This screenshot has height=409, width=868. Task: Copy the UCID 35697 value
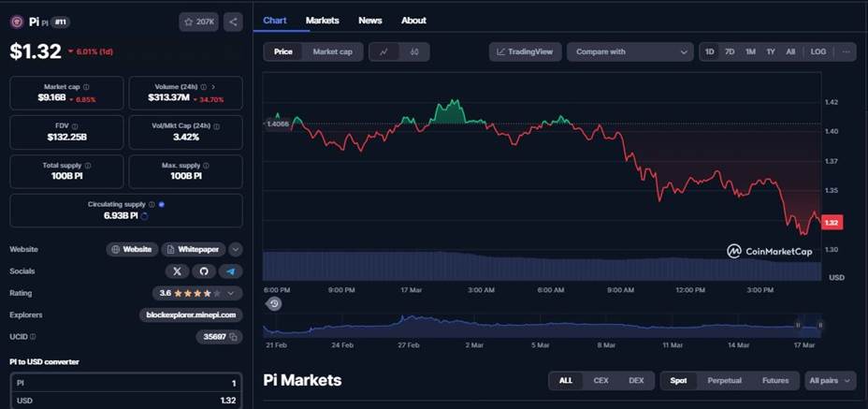[234, 337]
